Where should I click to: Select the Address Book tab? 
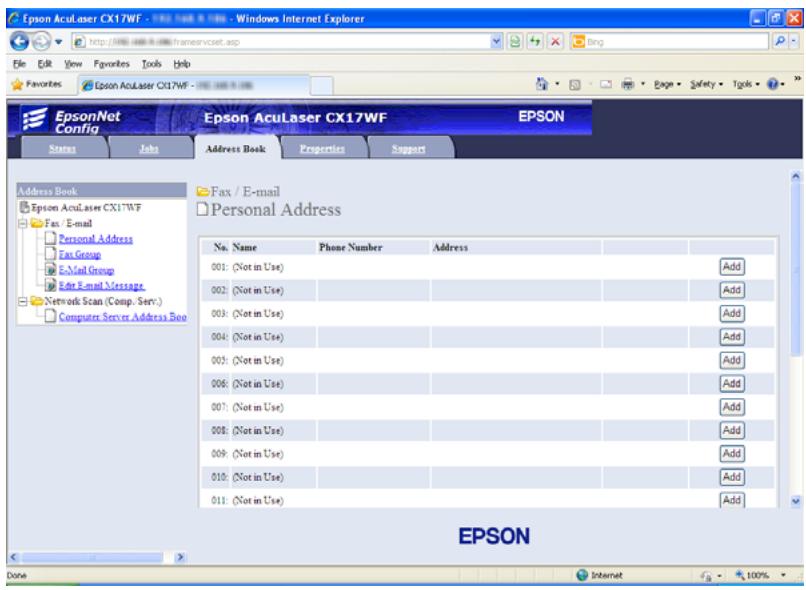click(236, 149)
